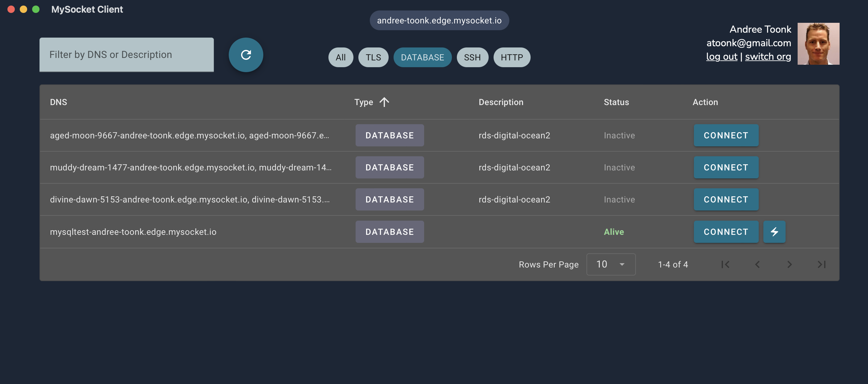Sort table by DNS column header
The height and width of the screenshot is (384, 868).
coord(58,102)
